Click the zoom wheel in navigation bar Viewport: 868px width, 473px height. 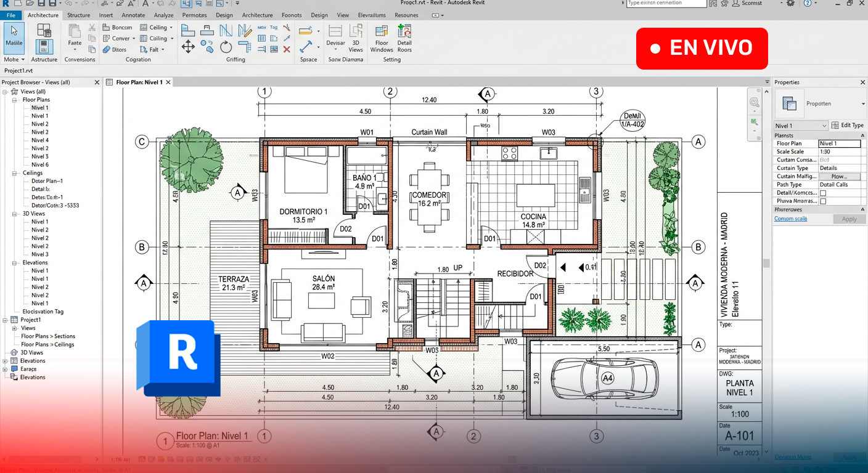[755, 102]
